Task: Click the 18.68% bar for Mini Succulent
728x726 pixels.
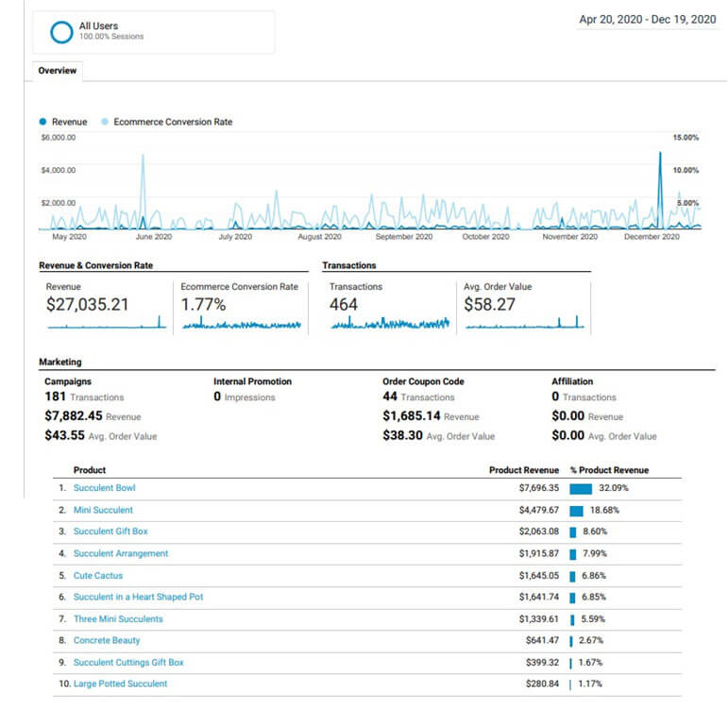Action: pos(576,511)
